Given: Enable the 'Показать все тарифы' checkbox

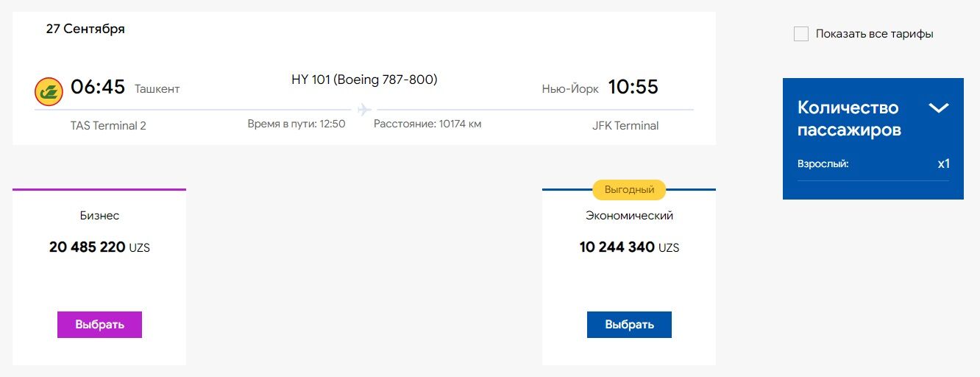Looking at the screenshot, I should pos(801,34).
